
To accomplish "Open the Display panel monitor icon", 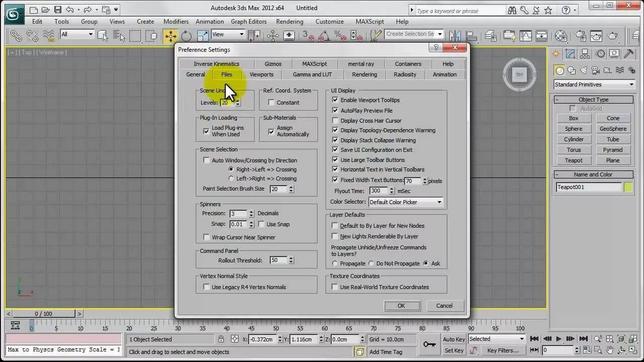I will [615, 54].
